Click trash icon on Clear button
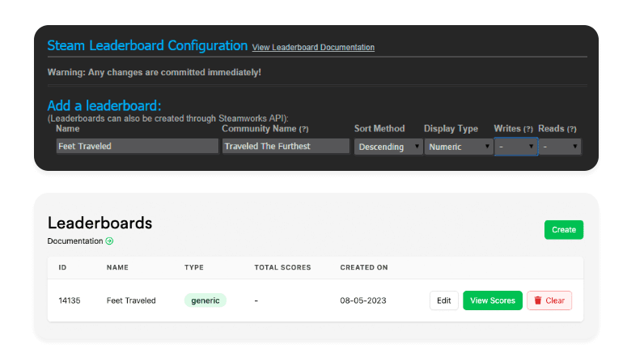This screenshot has width=644, height=362. (538, 300)
